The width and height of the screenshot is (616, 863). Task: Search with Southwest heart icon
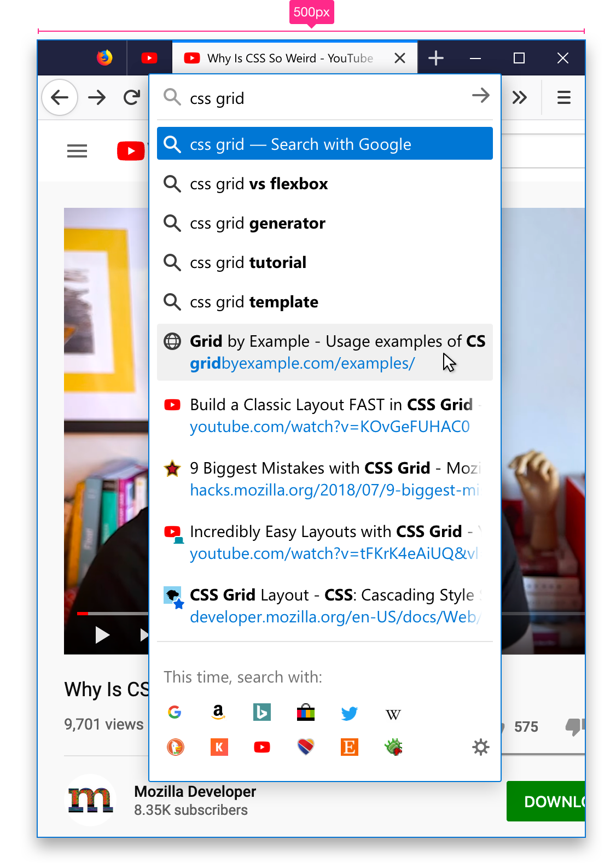[306, 747]
